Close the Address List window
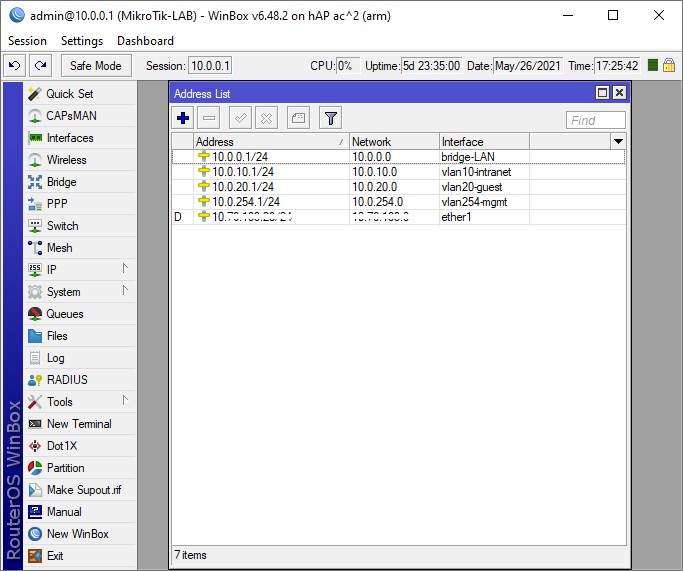This screenshot has width=683, height=571. (619, 92)
